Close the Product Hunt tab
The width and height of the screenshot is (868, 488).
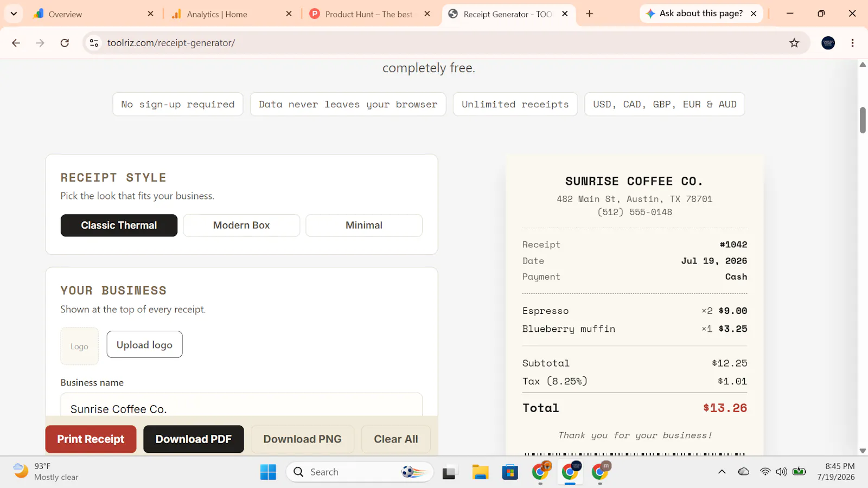[427, 14]
